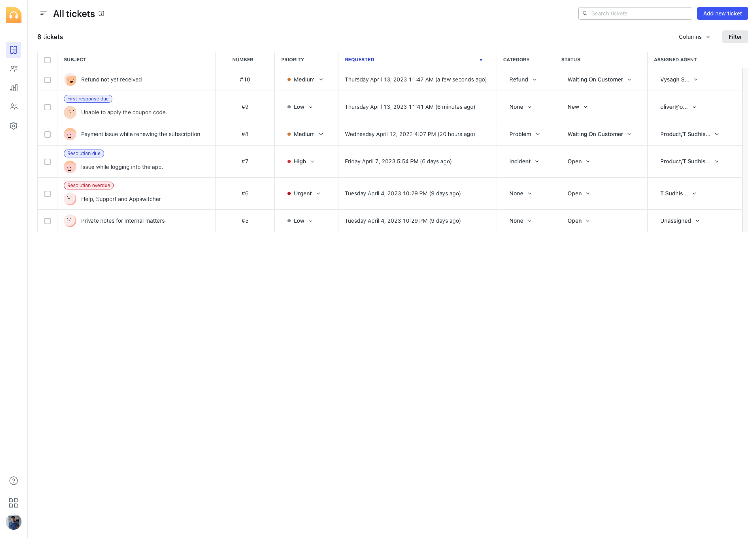Click the First response due tag
The height and width of the screenshot is (538, 756).
[88, 99]
